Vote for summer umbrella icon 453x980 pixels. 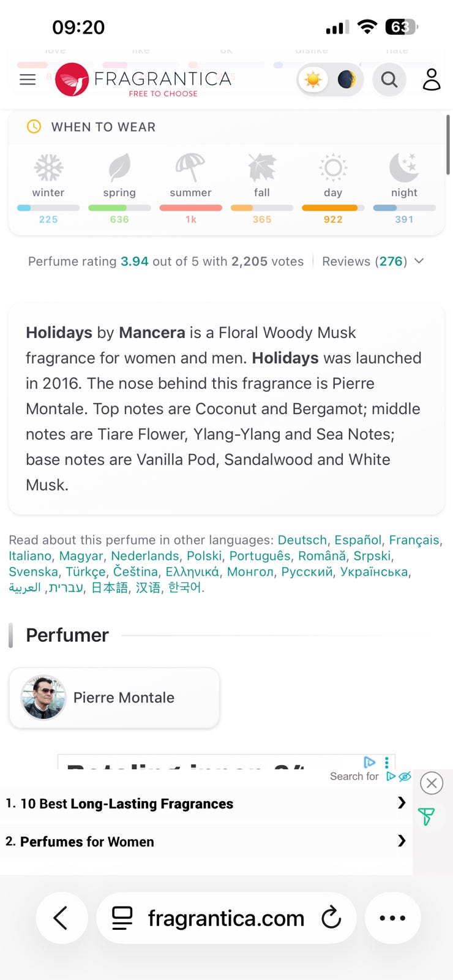pyautogui.click(x=190, y=167)
